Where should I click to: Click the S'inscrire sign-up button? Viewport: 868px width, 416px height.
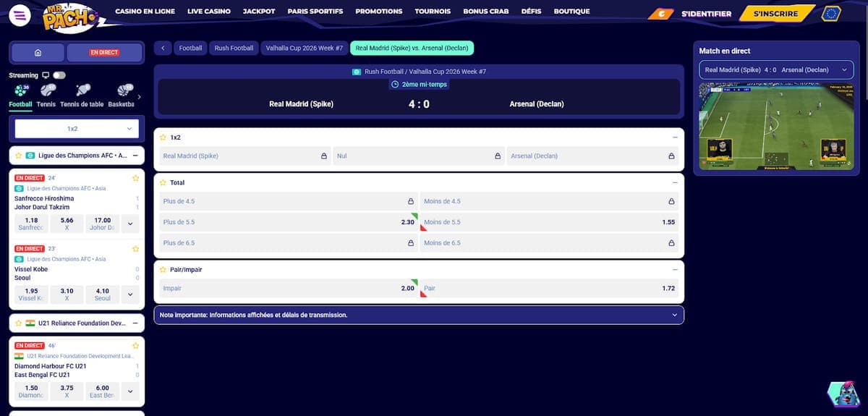pyautogui.click(x=776, y=14)
